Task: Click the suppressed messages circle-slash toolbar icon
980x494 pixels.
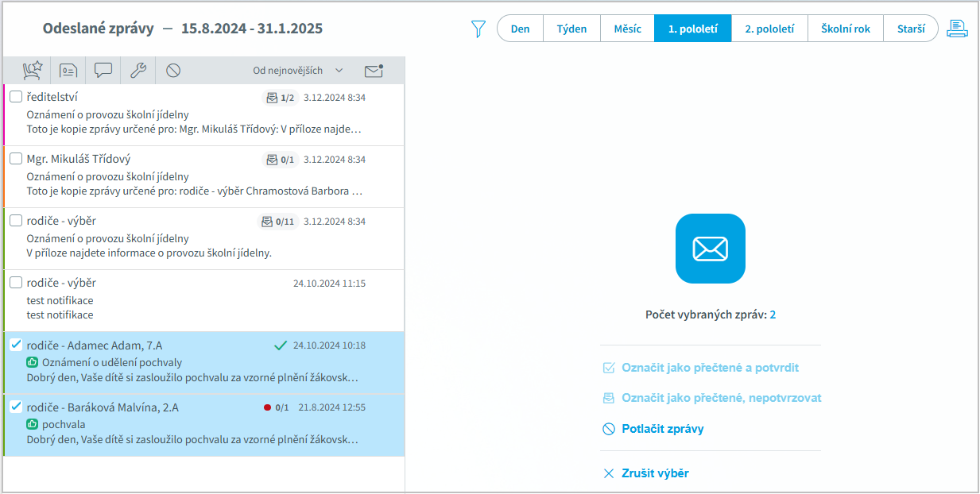Action: pos(173,71)
